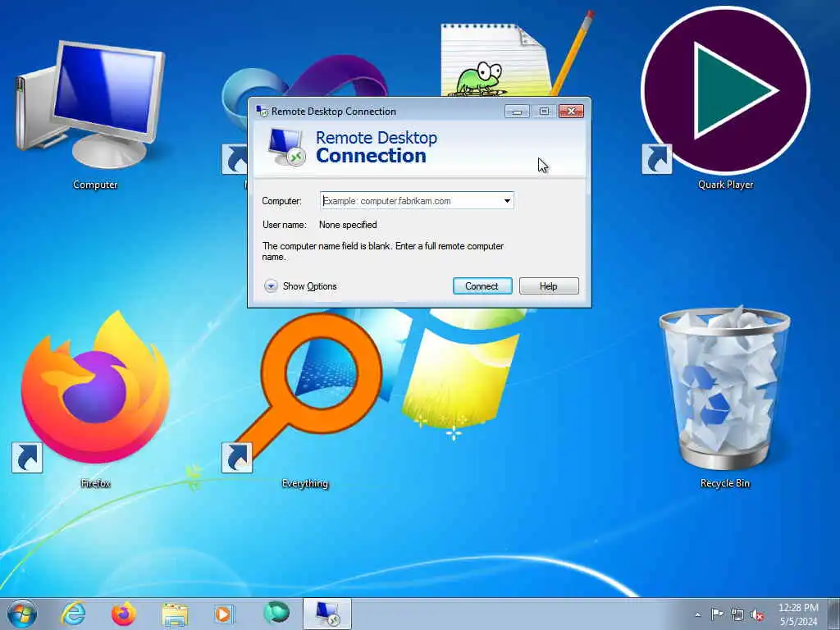Open the clock showing 12:28 PM
Screen dimensions: 840x630
pos(798,614)
